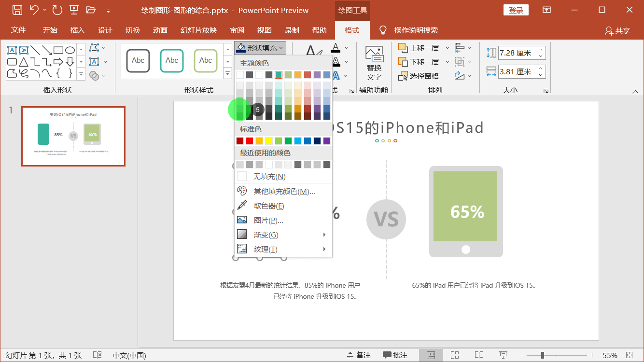Screen dimensions: 644x362
Task: Save the presentation with the Save icon
Action: 17,10
